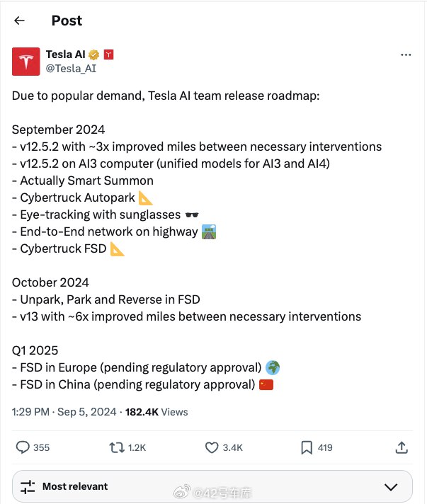This screenshot has height=504, width=427.
Task: Click the filter sliders icon
Action: pyautogui.click(x=28, y=486)
